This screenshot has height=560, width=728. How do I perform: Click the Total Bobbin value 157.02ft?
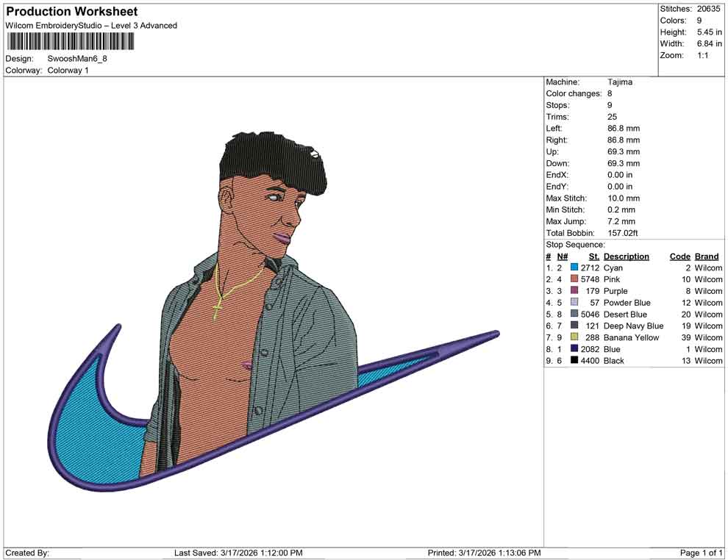[x=624, y=233]
